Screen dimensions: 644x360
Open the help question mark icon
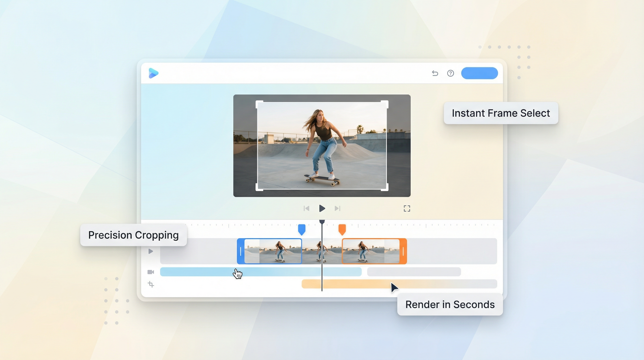click(450, 73)
